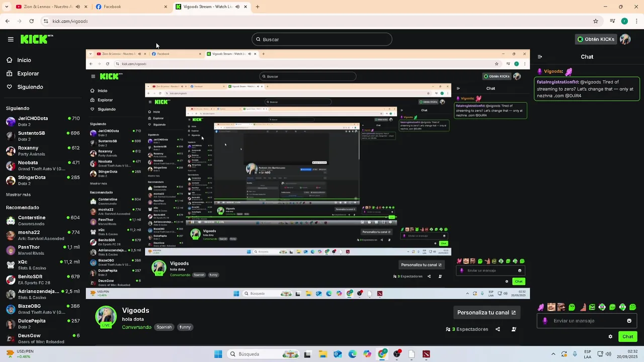Mute the Zion & Lennox tab audio
Image resolution: width=644 pixels, height=362 pixels.
point(77,7)
